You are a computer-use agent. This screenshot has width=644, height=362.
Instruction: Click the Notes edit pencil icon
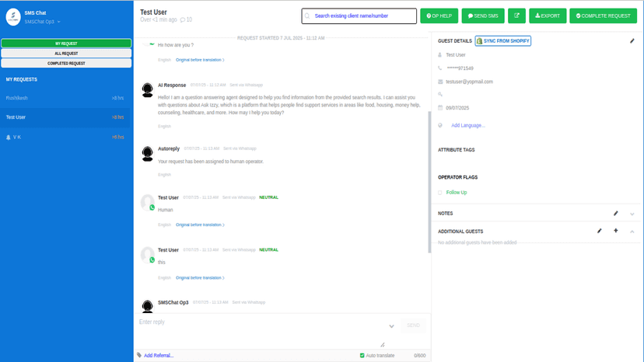[x=616, y=213]
